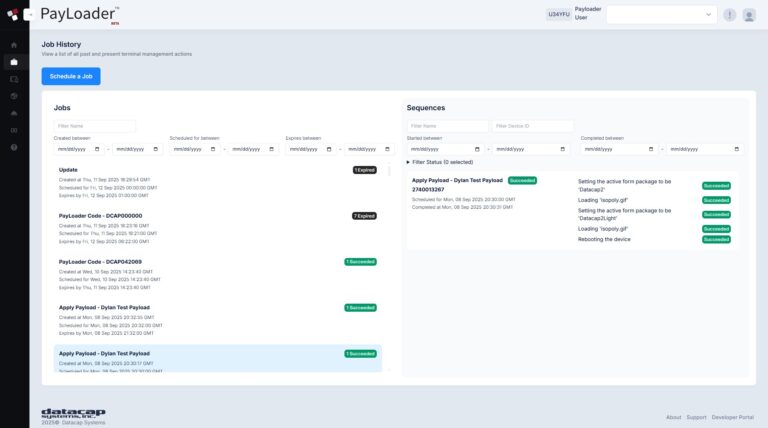Screen dimensions: 768x428
Task: Open the Home page from the sidebar
Action: tap(14, 45)
